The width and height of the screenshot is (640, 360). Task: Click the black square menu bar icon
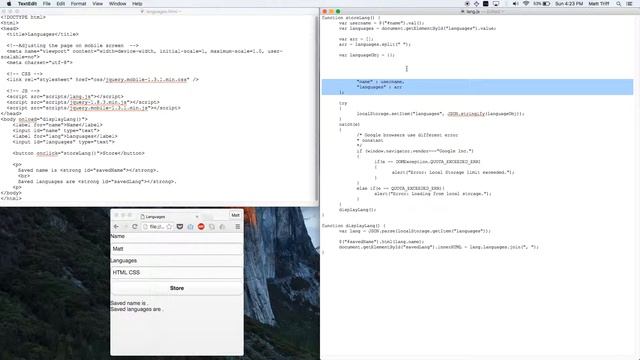tap(486, 4)
